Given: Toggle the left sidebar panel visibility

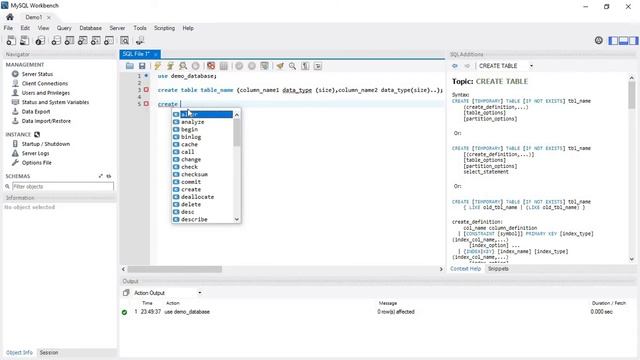Looking at the screenshot, I should point(613,40).
